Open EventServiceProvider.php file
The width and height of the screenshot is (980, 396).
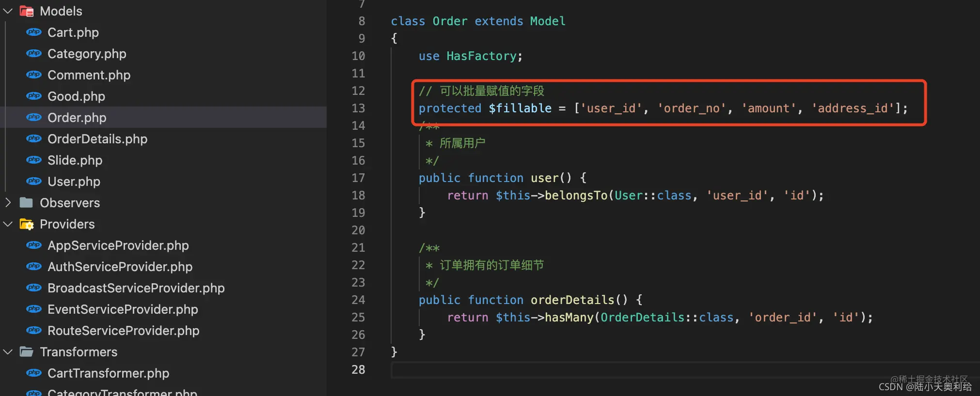click(x=123, y=309)
